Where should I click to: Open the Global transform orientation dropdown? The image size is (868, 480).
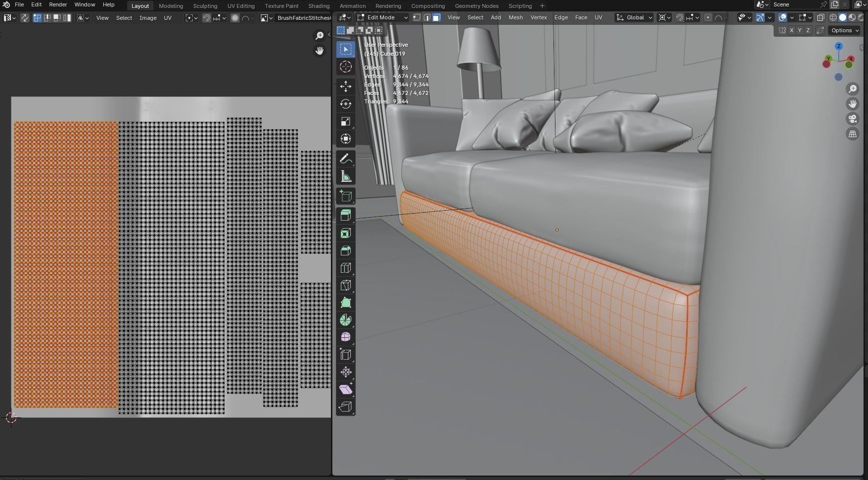634,17
